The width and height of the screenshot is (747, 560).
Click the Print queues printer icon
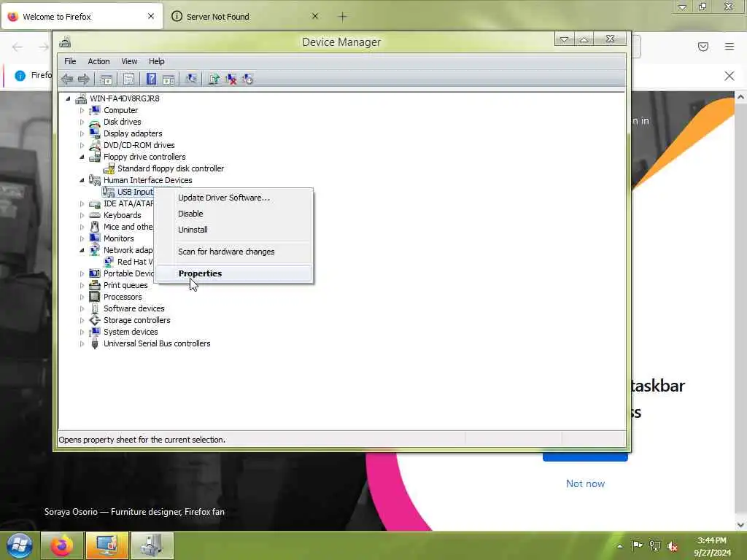[95, 285]
